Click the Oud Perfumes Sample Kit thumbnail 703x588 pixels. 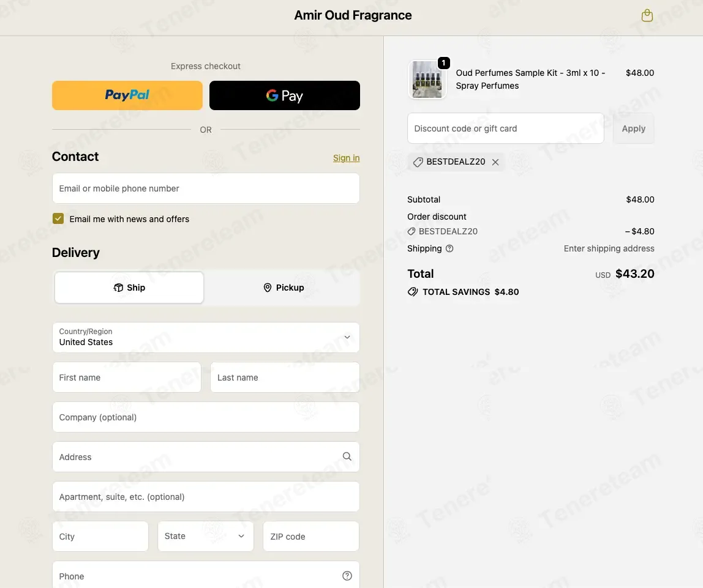(427, 80)
